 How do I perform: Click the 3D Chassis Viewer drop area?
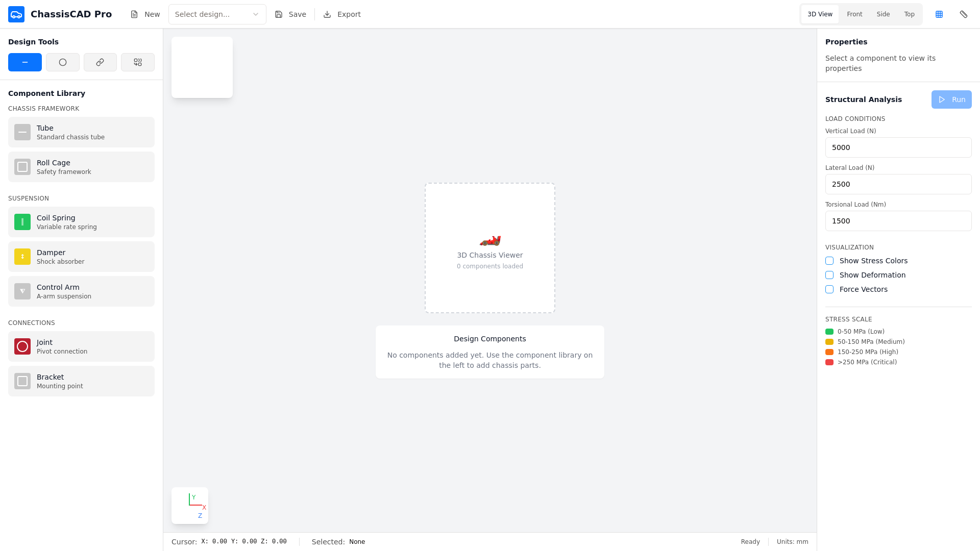(490, 248)
